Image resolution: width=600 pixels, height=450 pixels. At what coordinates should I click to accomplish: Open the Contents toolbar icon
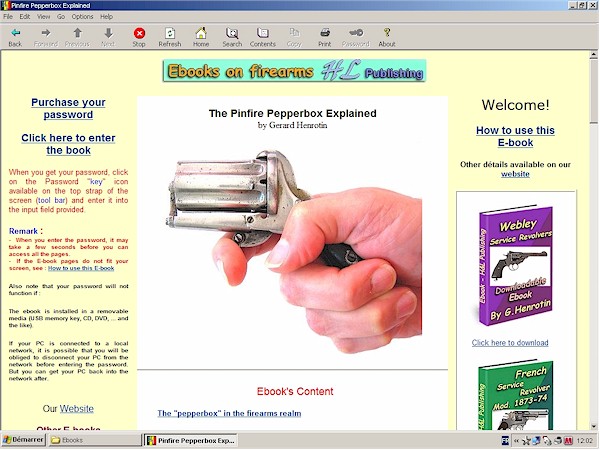[x=263, y=34]
